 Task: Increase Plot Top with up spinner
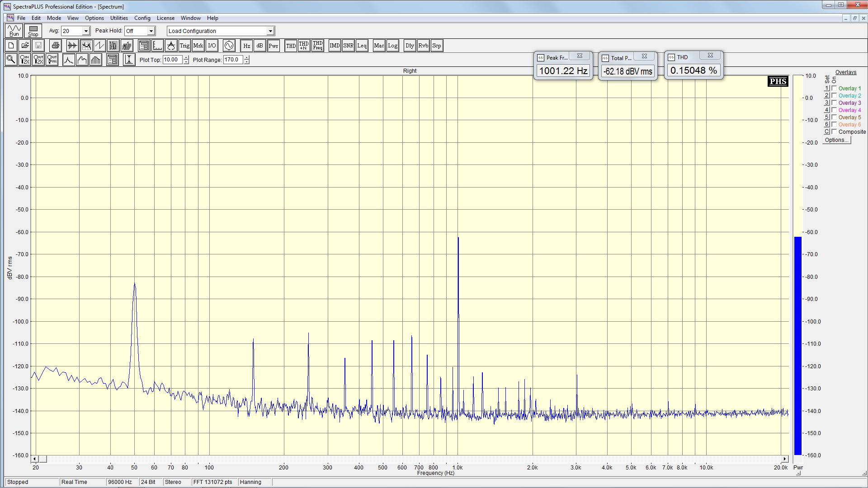coord(186,57)
